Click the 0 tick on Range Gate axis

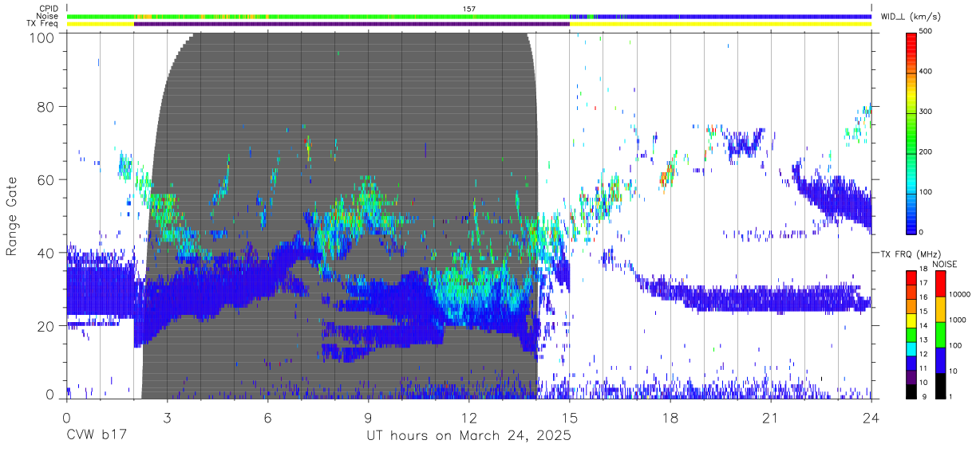click(49, 395)
